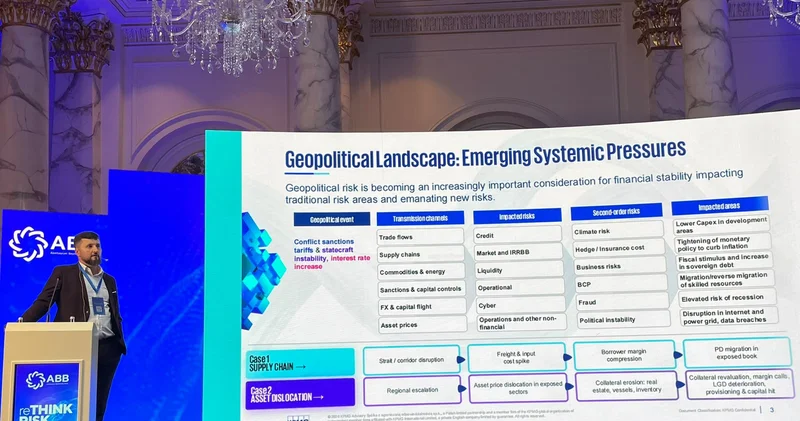Click the ABB logo on the podium screen
Viewport: 800px width, 421px height.
[47, 379]
